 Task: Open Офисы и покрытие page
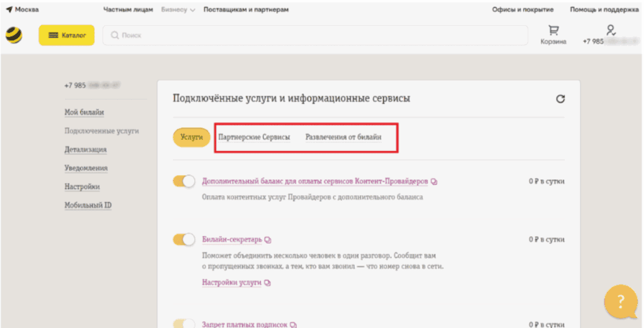pyautogui.click(x=523, y=9)
